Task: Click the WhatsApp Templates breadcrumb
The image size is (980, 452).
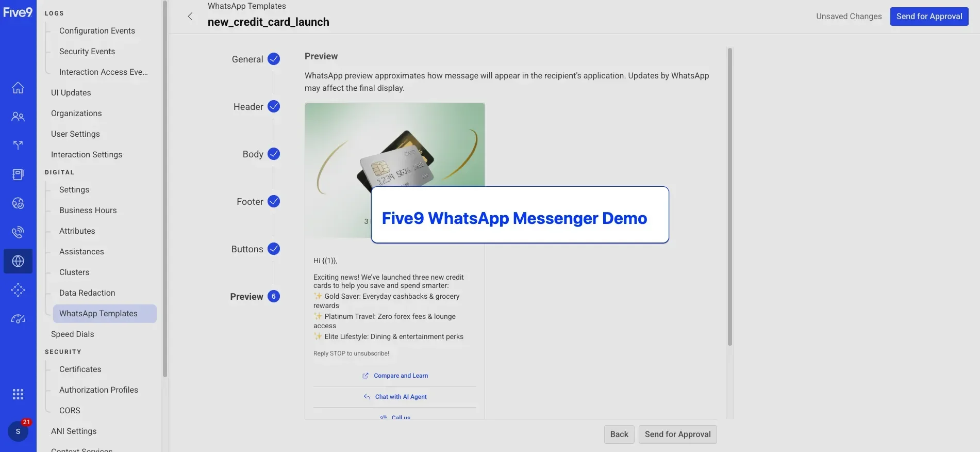Action: tap(246, 6)
